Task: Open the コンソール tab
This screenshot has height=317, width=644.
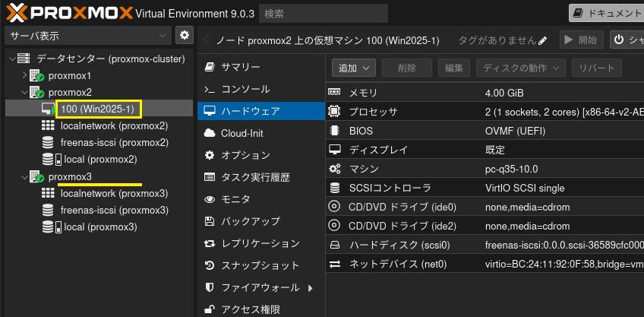Action: coord(261,89)
